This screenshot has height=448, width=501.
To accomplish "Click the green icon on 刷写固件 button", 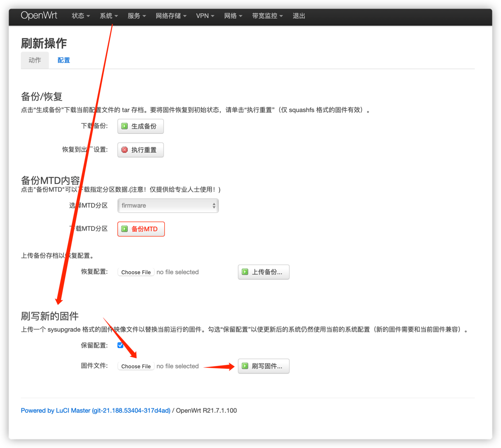I will tap(245, 366).
